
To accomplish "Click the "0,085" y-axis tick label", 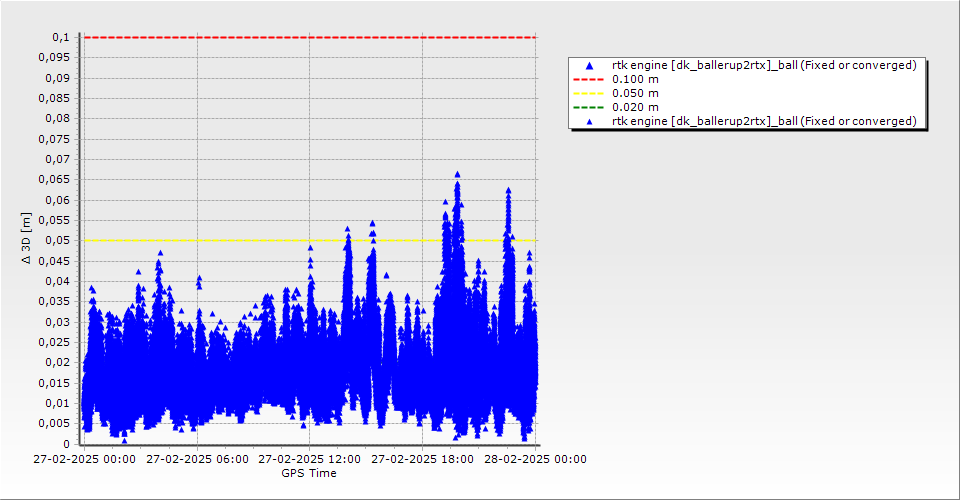I will pos(54,99).
